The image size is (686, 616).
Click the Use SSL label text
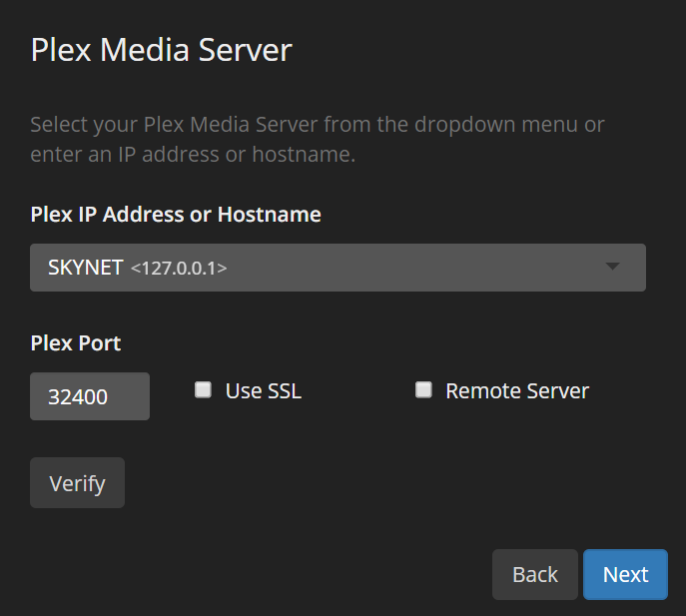coord(264,391)
